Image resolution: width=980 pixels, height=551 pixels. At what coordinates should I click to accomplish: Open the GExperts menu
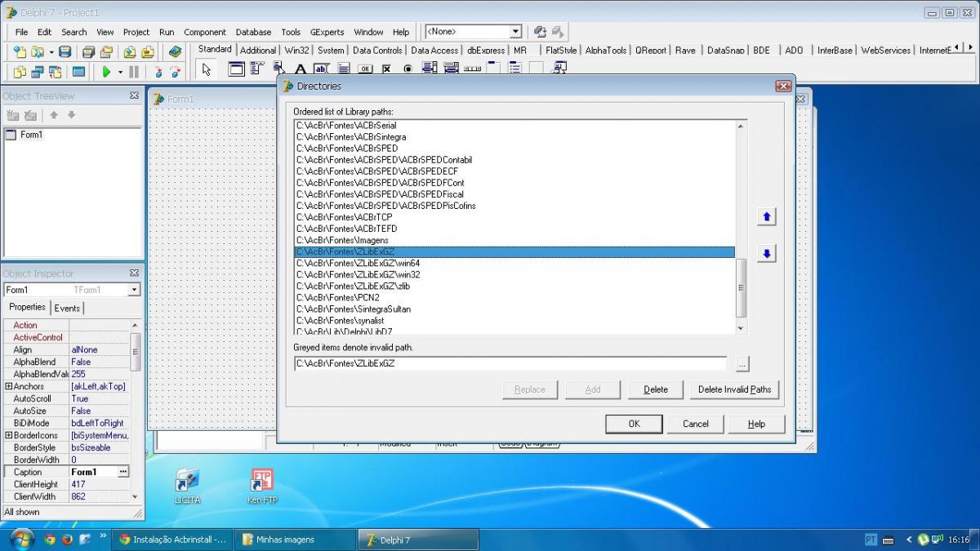pyautogui.click(x=327, y=32)
